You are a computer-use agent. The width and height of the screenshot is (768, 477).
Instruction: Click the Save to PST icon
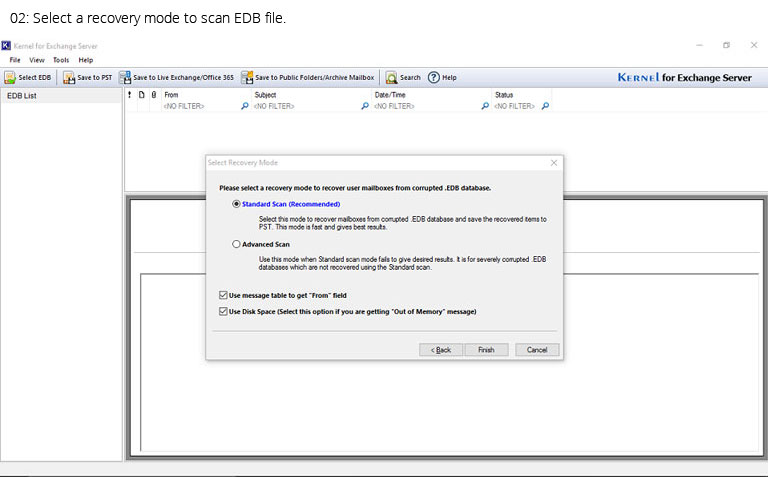(x=69, y=77)
